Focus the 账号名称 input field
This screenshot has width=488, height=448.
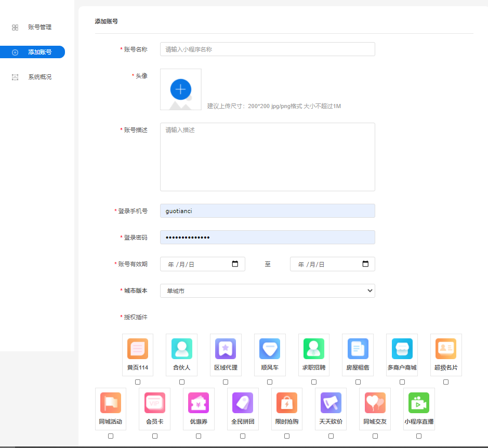click(267, 49)
